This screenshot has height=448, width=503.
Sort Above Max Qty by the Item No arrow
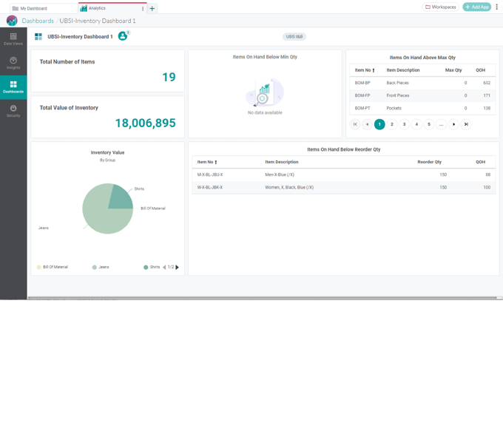[x=374, y=70]
